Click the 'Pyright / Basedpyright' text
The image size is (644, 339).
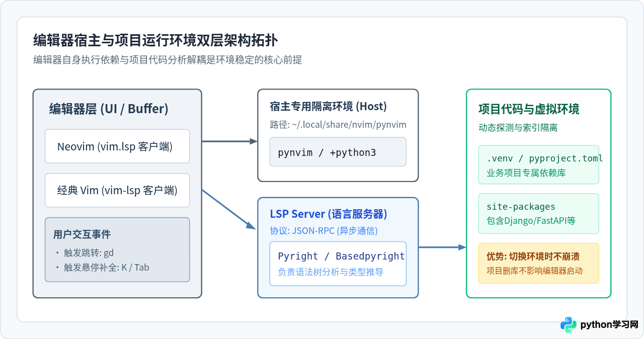[342, 256]
